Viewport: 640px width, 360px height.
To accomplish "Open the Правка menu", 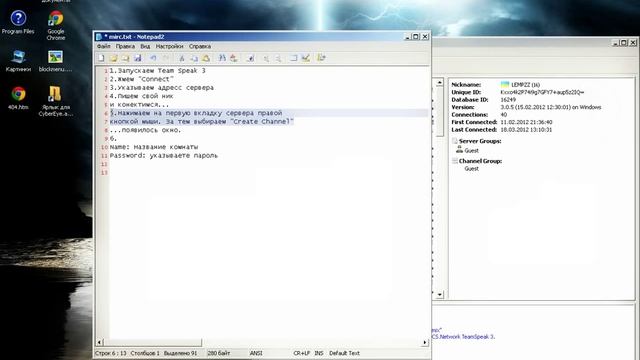I will point(125,47).
